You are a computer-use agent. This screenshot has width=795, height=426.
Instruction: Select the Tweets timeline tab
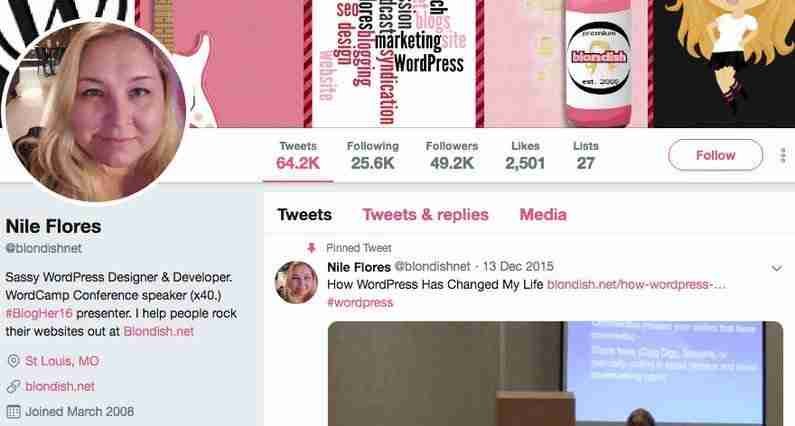(x=305, y=215)
